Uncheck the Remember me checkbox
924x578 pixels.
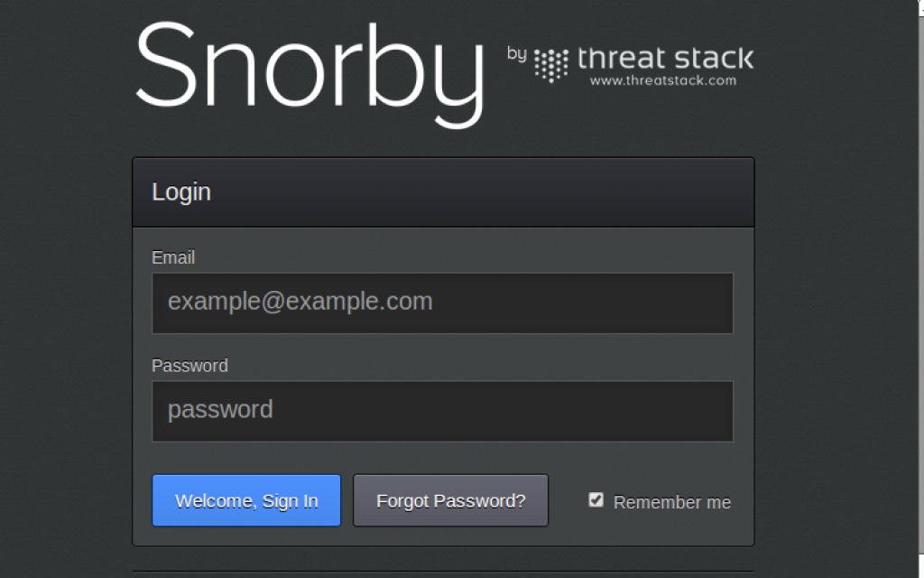tap(596, 499)
